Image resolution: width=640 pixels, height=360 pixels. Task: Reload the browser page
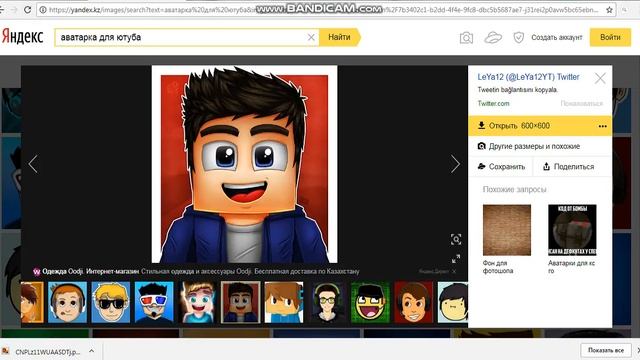coord(27,10)
